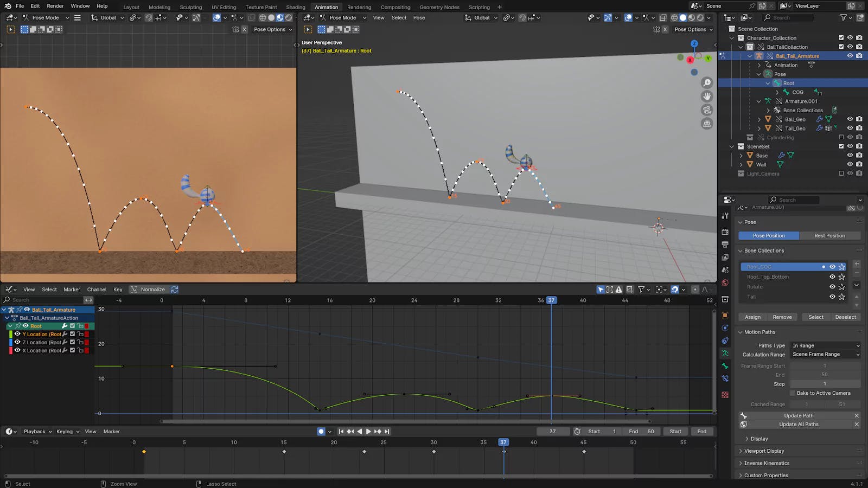
Task: Click the graph editor auto-normalization refresh icon
Action: click(175, 290)
